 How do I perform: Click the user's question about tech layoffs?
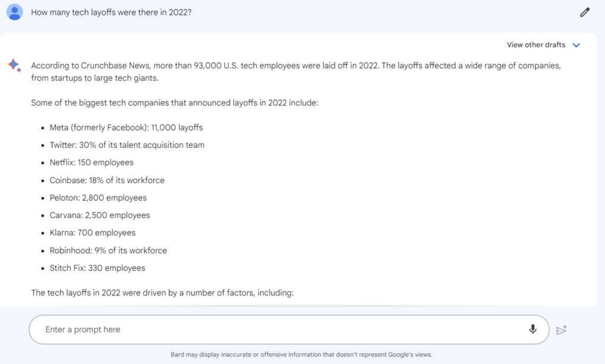(x=111, y=12)
